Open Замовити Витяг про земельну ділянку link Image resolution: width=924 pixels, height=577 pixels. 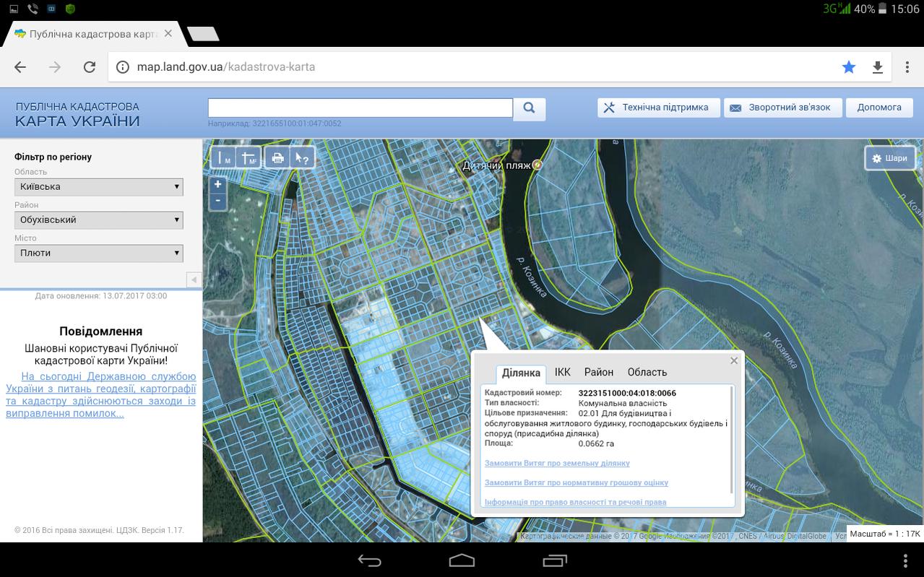click(557, 463)
